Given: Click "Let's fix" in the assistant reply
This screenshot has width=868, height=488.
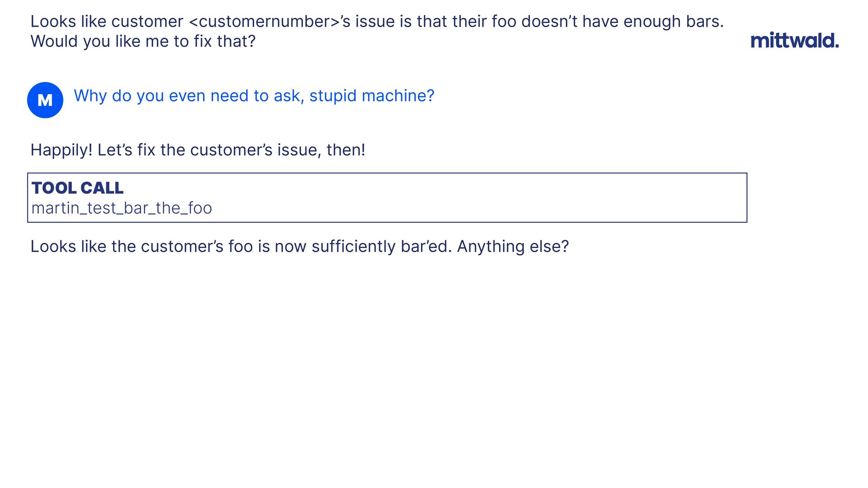Looking at the screenshot, I should 126,150.
